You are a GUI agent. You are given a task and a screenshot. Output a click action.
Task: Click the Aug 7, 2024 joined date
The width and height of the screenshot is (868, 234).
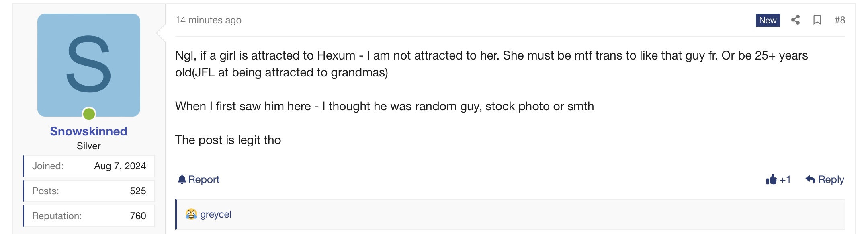click(120, 166)
